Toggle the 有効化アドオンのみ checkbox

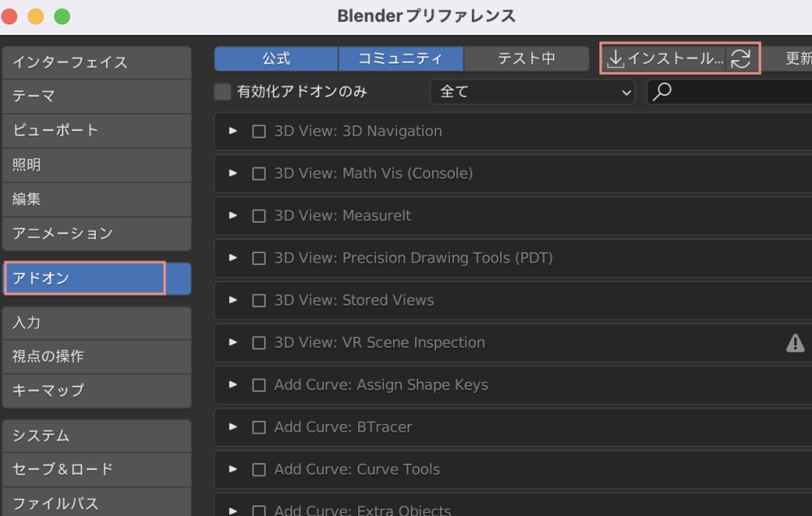click(222, 92)
